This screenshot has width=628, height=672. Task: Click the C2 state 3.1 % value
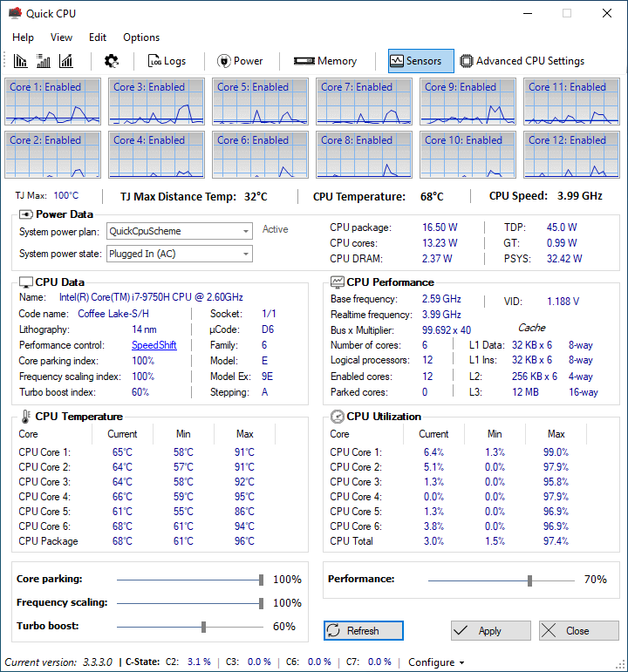[199, 662]
